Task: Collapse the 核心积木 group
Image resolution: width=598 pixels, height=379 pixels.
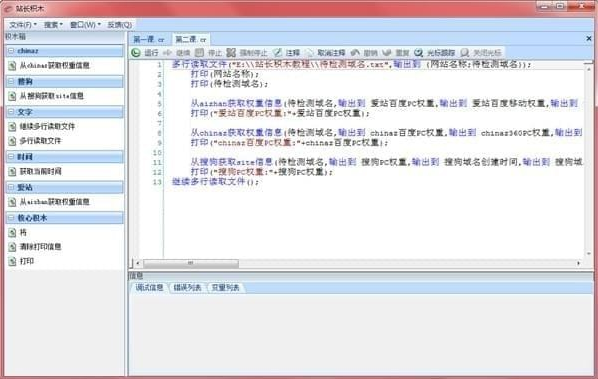Action: coord(11,218)
